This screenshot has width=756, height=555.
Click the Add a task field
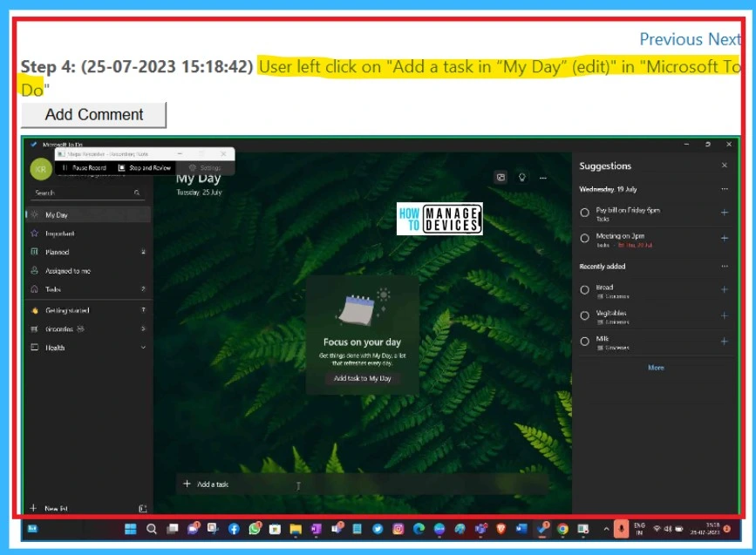pos(362,484)
